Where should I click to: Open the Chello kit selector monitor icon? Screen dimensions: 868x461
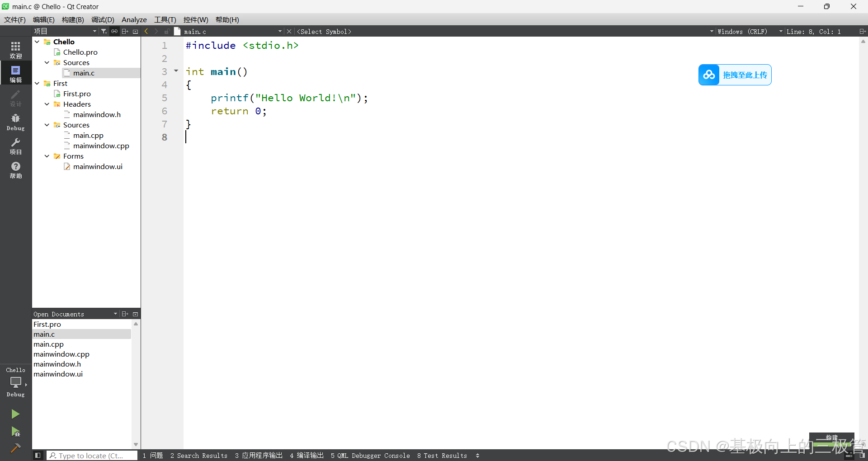(x=16, y=382)
